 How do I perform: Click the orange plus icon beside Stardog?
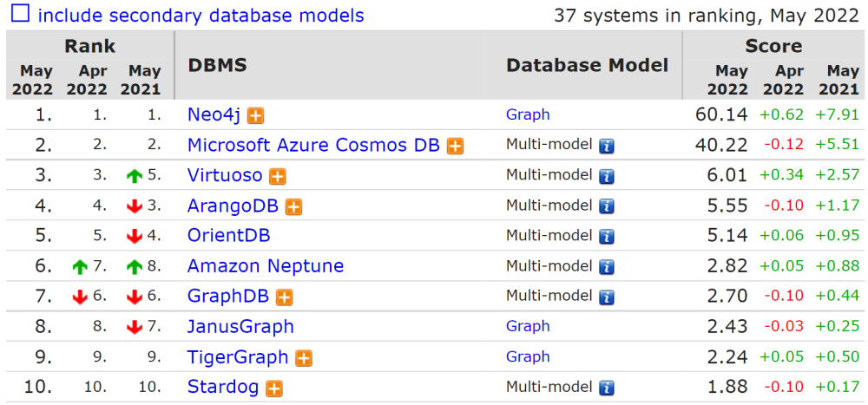tap(273, 388)
